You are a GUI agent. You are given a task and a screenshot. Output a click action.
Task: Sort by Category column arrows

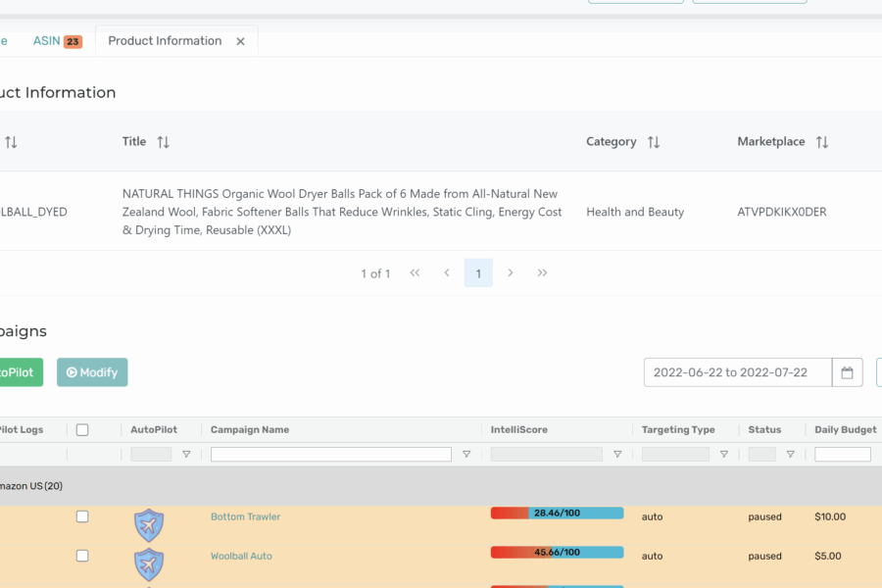[x=653, y=142]
